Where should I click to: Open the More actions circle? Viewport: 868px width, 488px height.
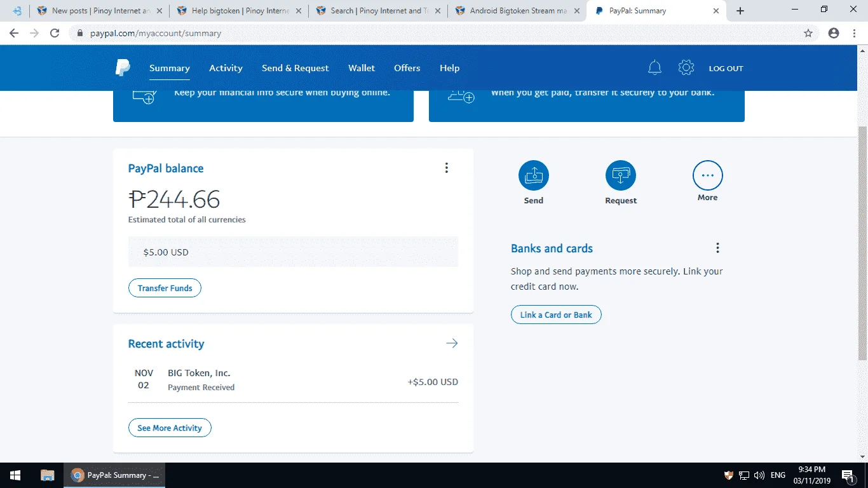[708, 175]
